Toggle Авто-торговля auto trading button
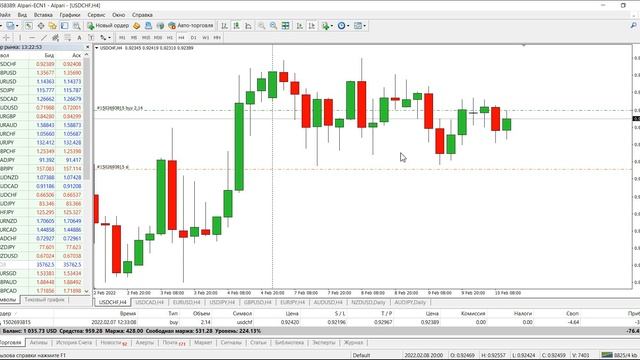The image size is (640, 360). point(190,26)
